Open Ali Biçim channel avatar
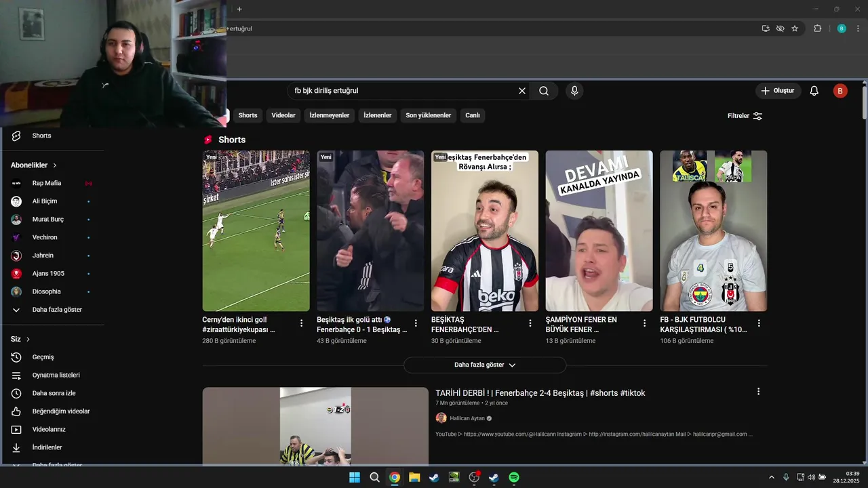 tap(16, 201)
